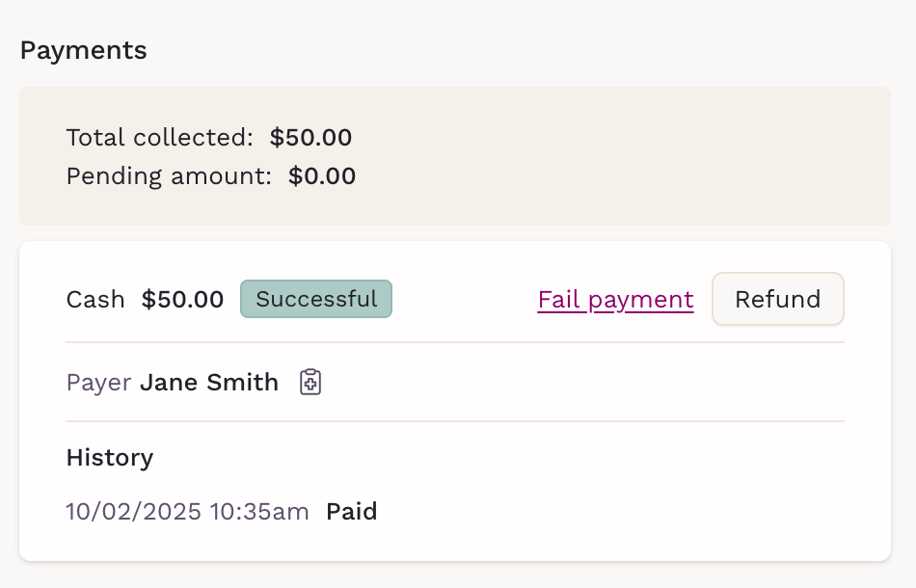
Task: Click the $0.00 pending amount value
Action: click(322, 176)
